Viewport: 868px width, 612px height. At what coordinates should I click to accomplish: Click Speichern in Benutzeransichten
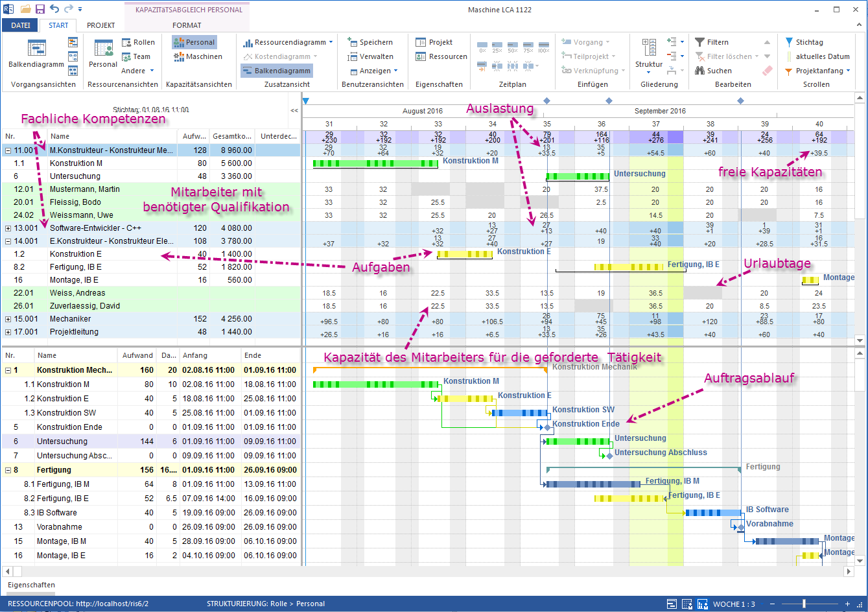[x=370, y=42]
